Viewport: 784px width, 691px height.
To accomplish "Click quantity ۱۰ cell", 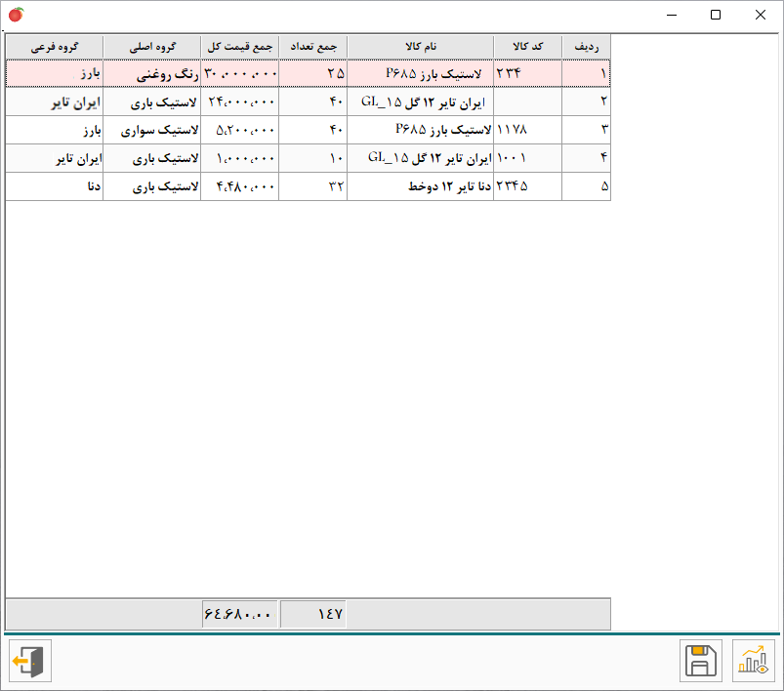I will point(313,158).
